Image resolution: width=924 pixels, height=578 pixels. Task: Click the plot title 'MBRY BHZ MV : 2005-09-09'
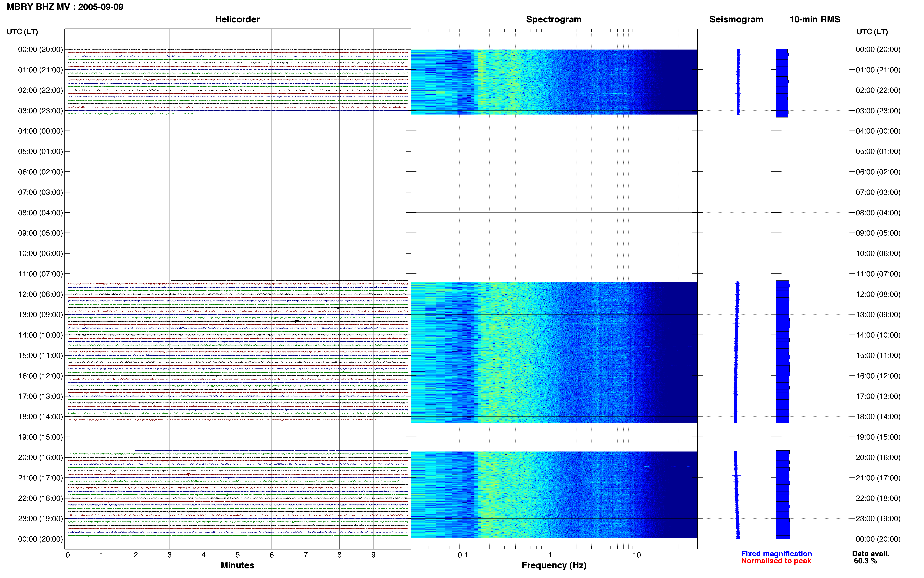(x=65, y=7)
